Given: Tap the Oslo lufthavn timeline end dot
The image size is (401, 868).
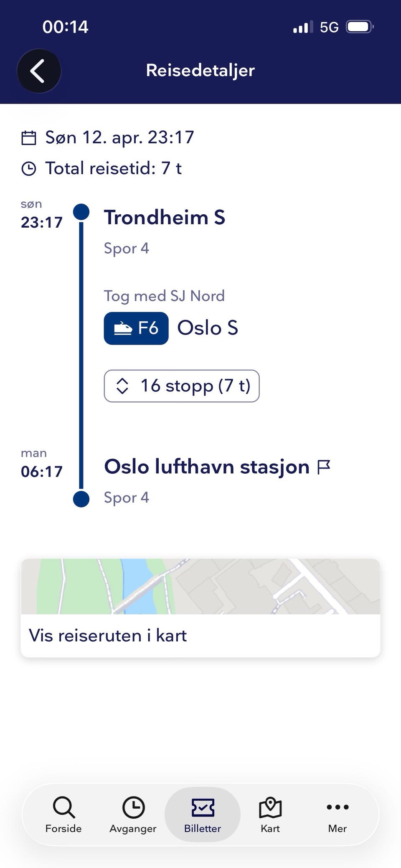Looking at the screenshot, I should click(x=81, y=499).
